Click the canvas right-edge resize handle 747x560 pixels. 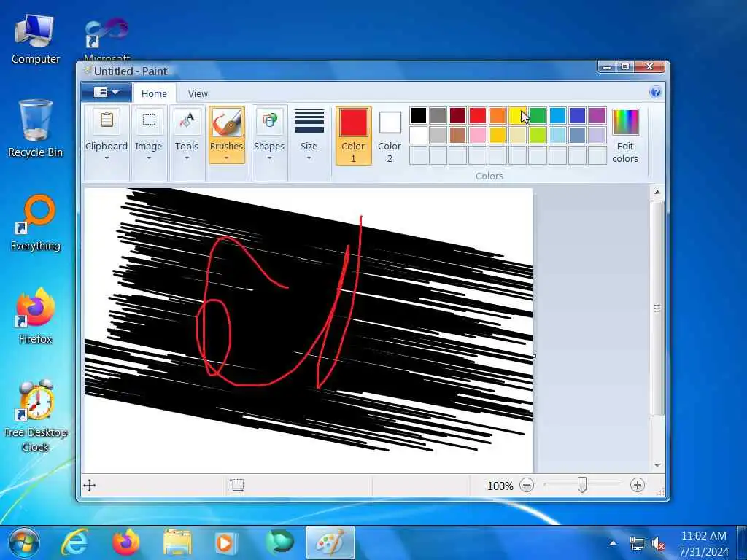(534, 356)
